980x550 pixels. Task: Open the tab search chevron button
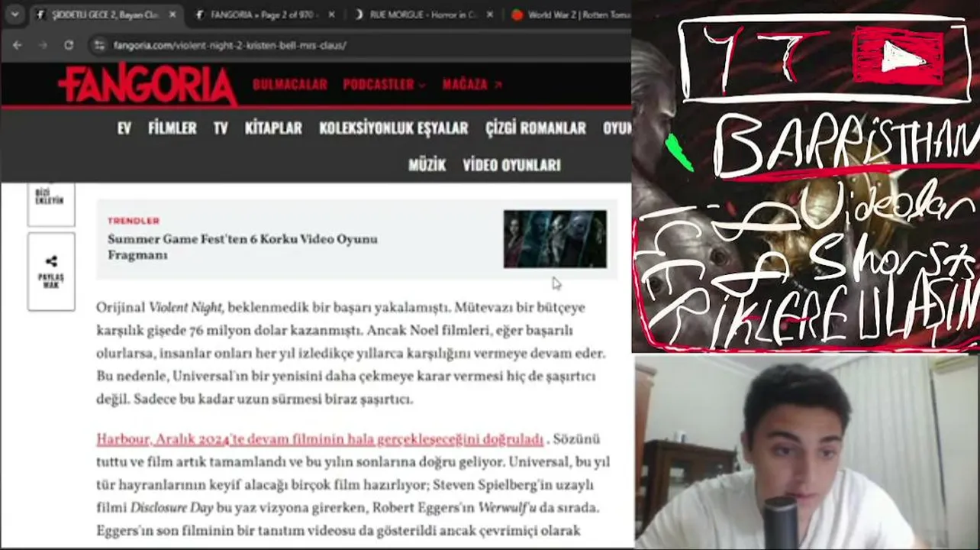[x=15, y=15]
